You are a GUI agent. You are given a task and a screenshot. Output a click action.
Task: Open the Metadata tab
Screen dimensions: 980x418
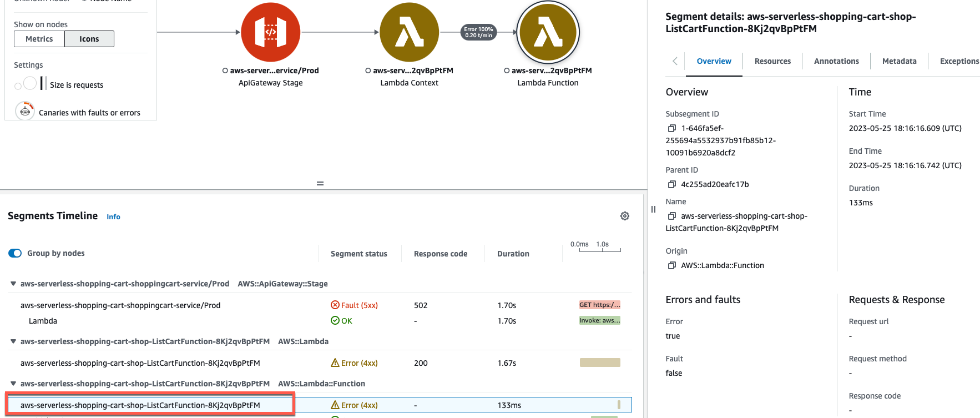coord(899,61)
